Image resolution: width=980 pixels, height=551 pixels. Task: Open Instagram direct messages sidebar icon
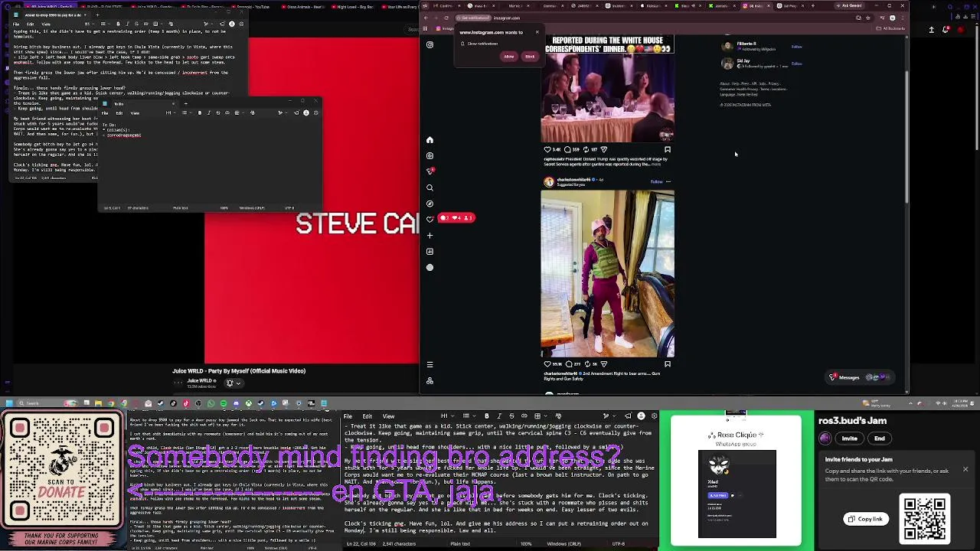430,171
